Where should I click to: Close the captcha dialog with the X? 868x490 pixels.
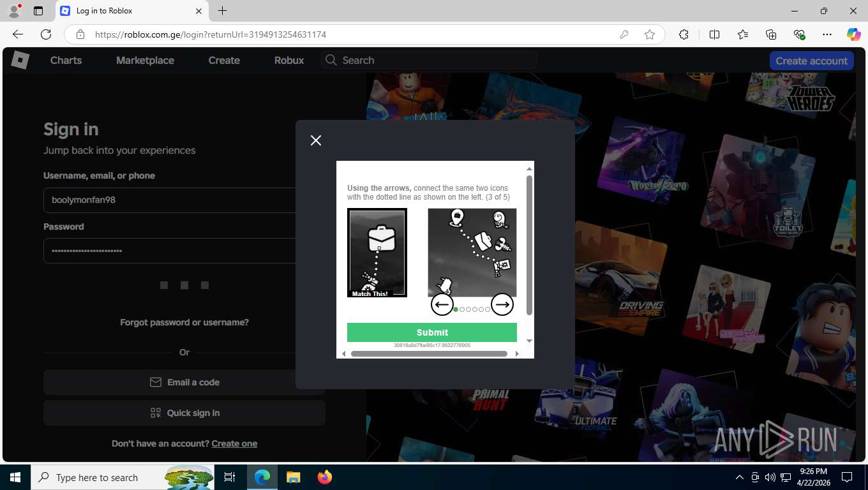[x=316, y=140]
